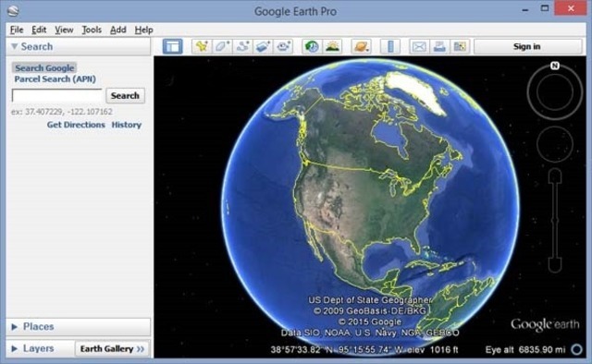
Task: Open the search History link
Action: (127, 125)
